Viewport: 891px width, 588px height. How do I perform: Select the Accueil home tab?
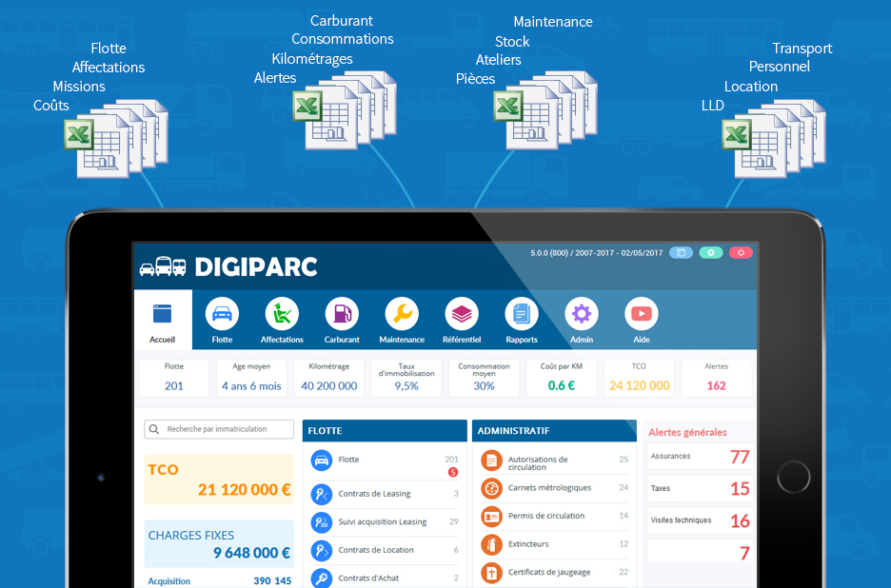click(163, 320)
